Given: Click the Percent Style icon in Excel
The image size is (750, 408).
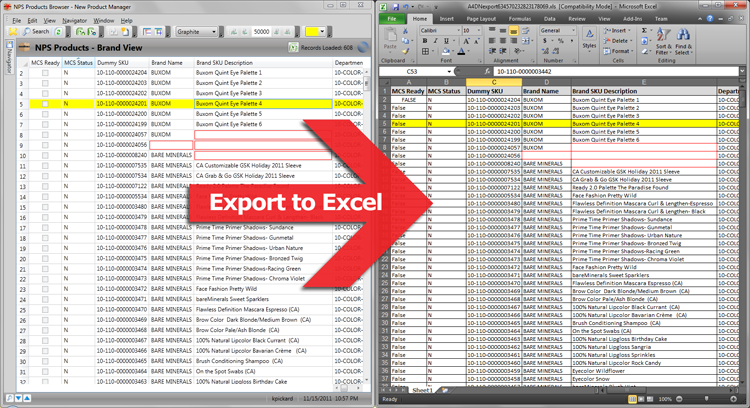Looking at the screenshot, I should (x=561, y=41).
